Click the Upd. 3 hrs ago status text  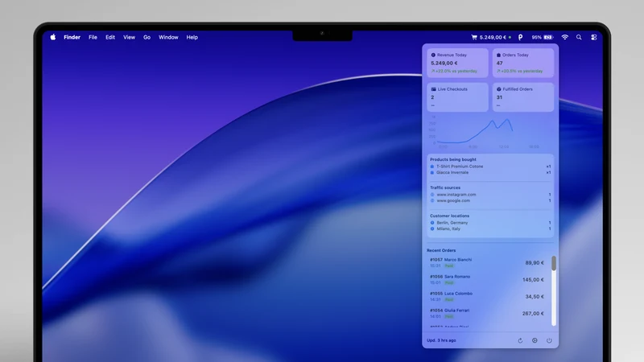pos(441,340)
